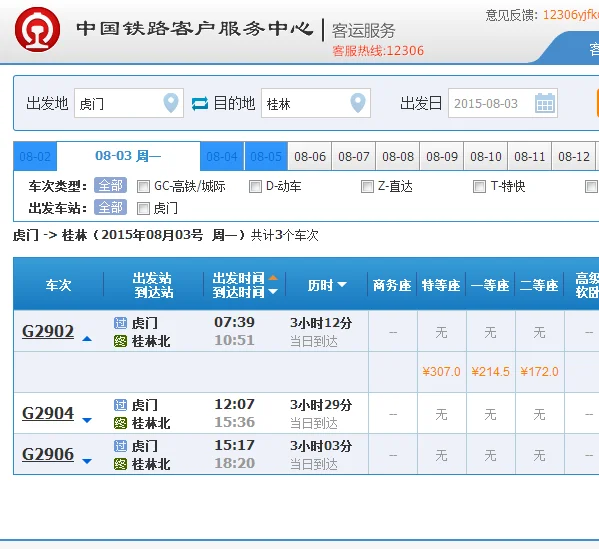Select the 08-02 date tab

(x=35, y=156)
